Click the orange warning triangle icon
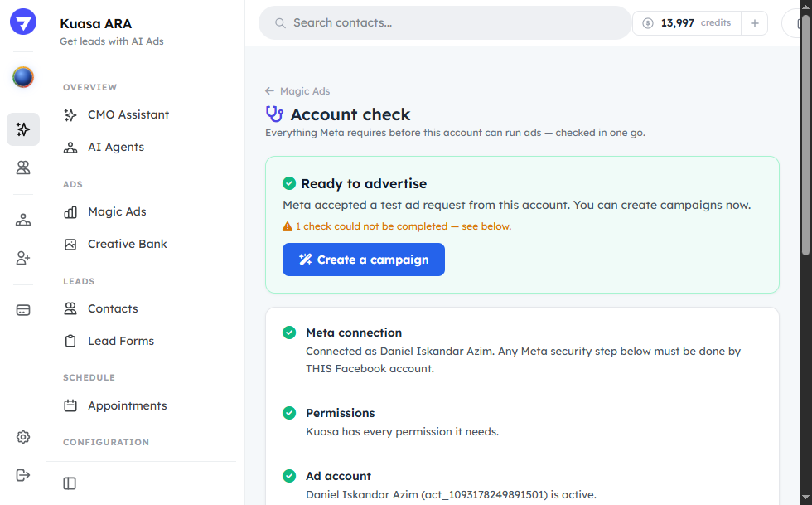This screenshot has width=812, height=505. point(288,226)
